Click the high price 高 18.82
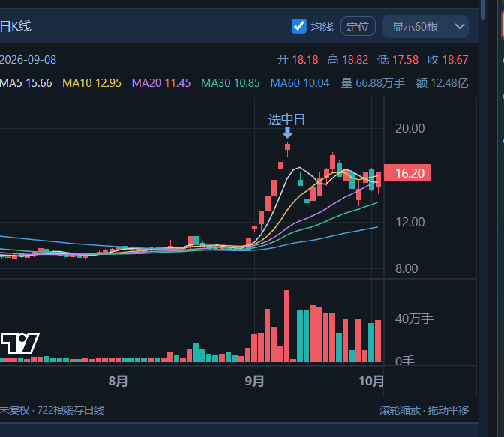This screenshot has width=504, height=437. pos(348,60)
